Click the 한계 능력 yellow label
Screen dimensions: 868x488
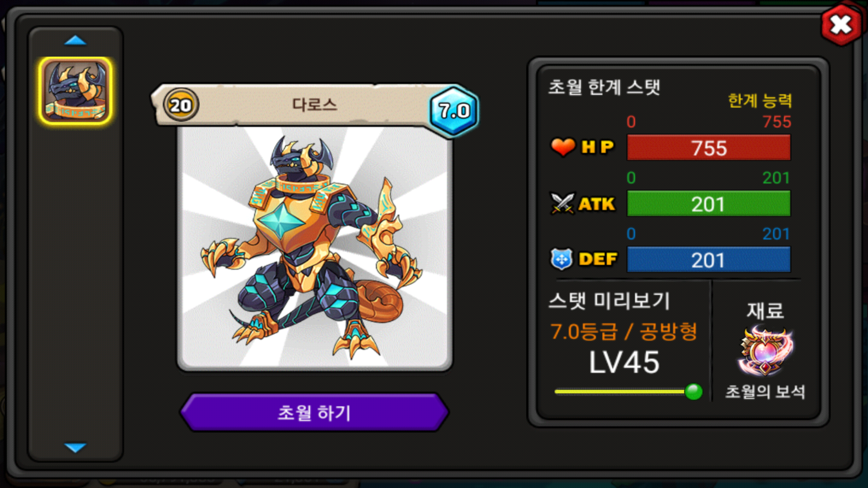[x=760, y=100]
